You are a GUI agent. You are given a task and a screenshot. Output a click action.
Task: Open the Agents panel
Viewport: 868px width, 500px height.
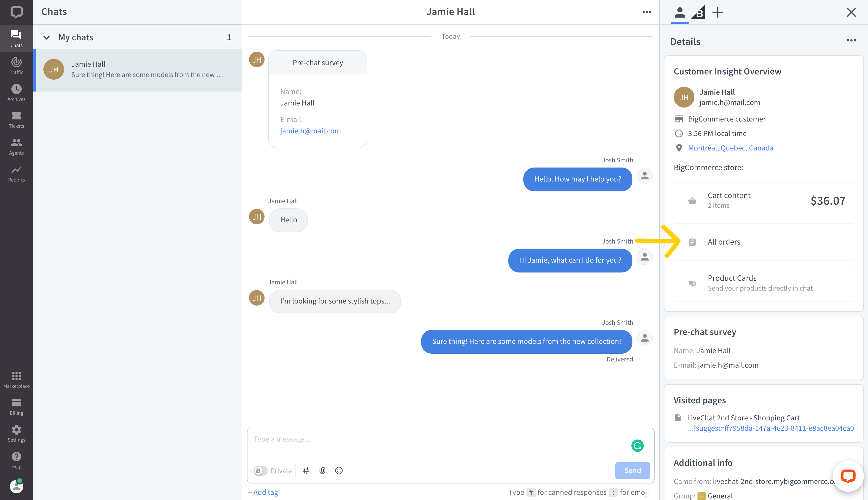(x=16, y=145)
